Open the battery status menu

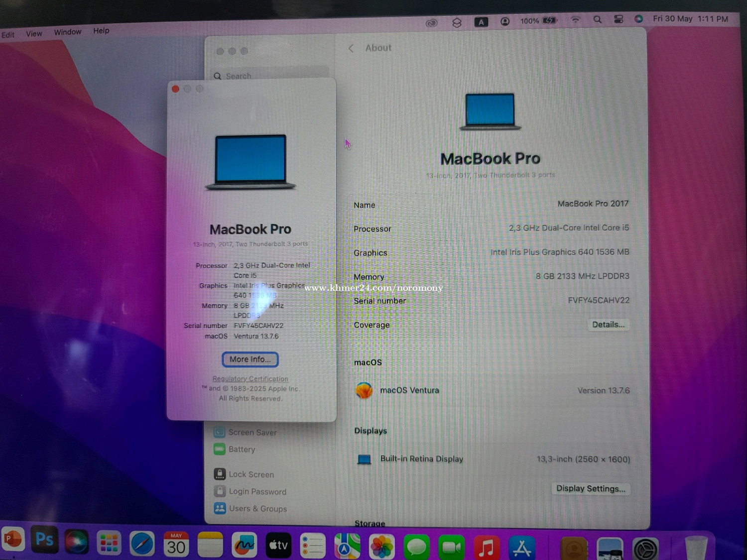pos(539,21)
